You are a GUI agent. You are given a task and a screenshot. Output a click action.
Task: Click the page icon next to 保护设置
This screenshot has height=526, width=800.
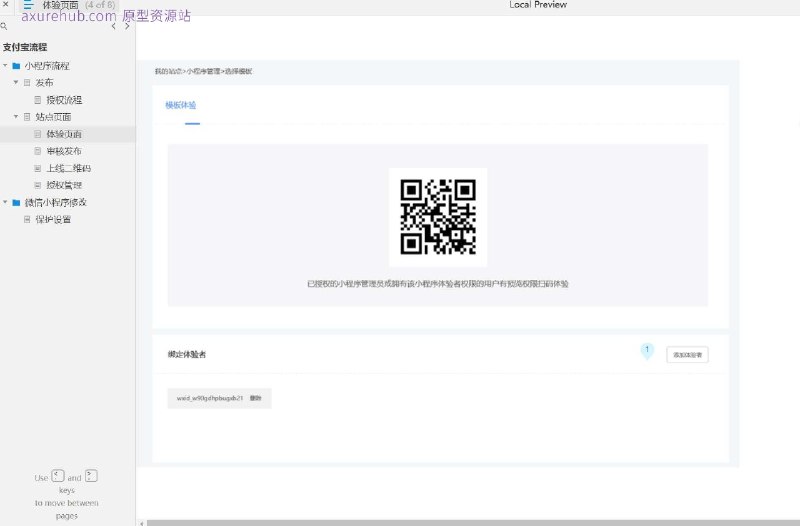tap(27, 219)
